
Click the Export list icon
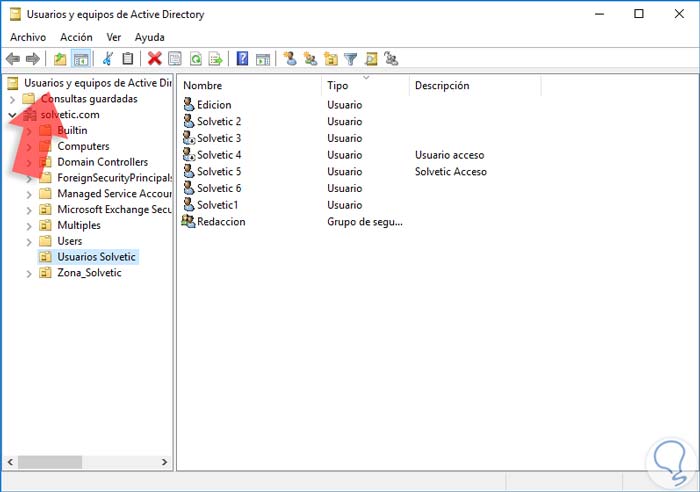tap(216, 58)
